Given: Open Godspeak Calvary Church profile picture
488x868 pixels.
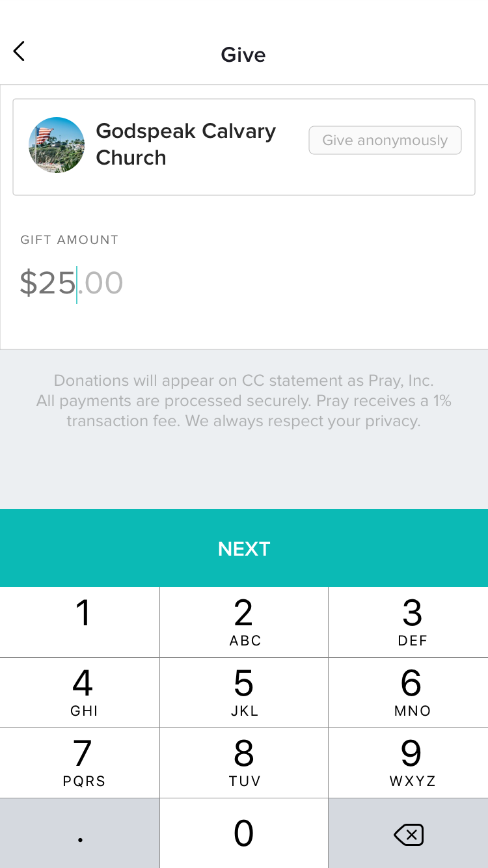Looking at the screenshot, I should [57, 145].
